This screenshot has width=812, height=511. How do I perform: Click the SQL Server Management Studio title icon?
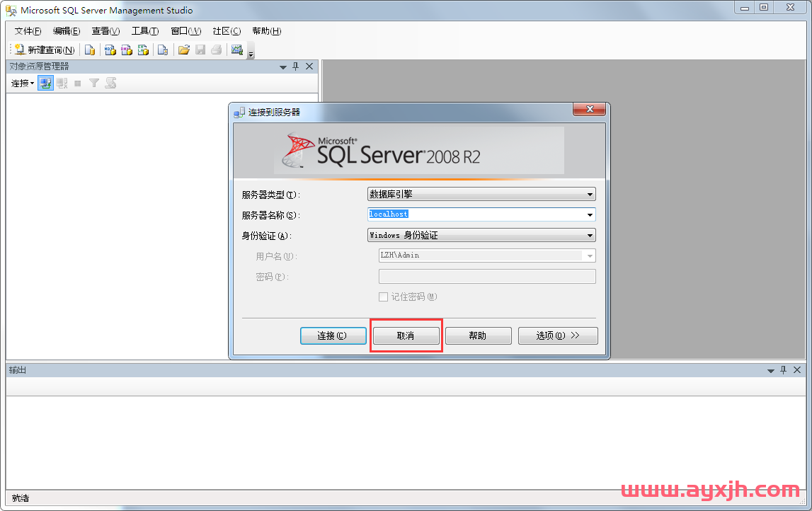[x=11, y=11]
